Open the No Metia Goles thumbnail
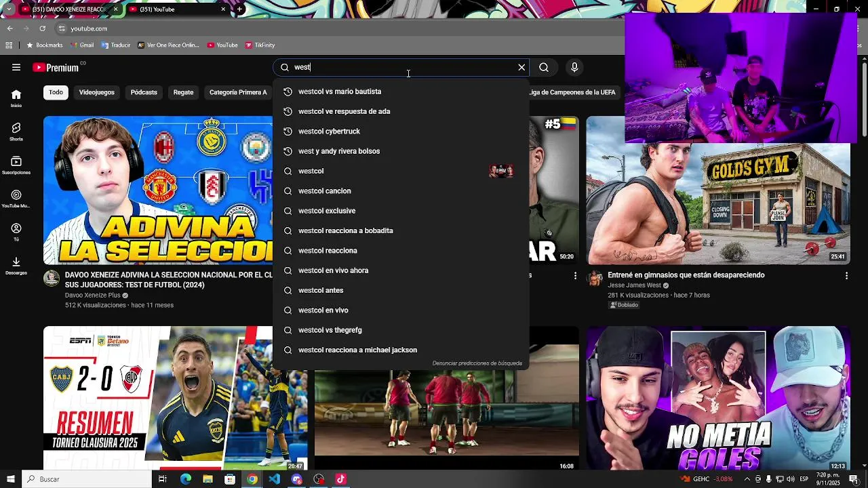Viewport: 868px width, 488px height. coord(718,399)
